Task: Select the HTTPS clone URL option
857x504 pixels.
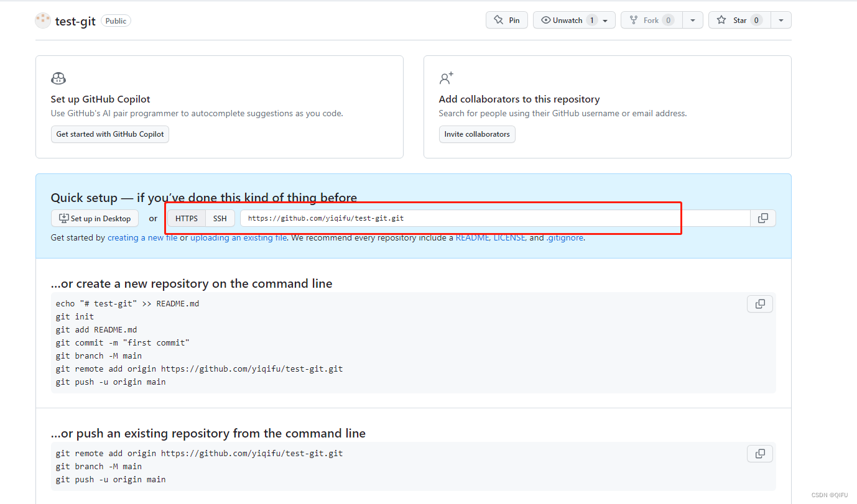Action: [187, 218]
